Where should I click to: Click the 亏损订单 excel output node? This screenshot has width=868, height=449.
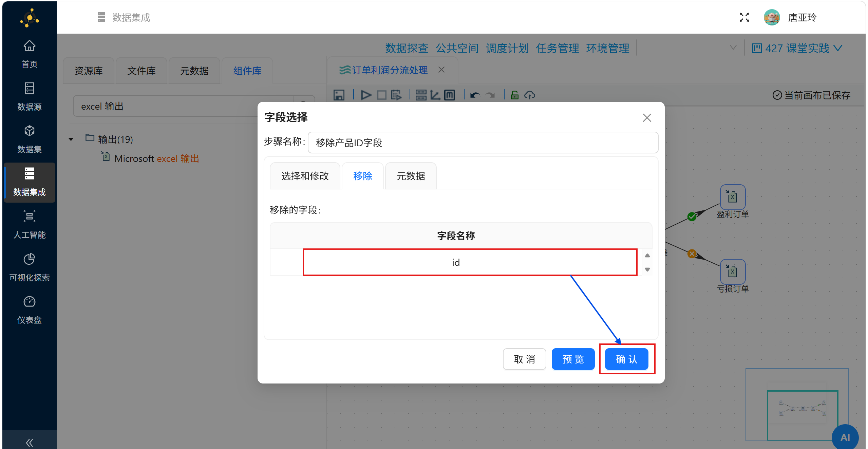pos(732,272)
